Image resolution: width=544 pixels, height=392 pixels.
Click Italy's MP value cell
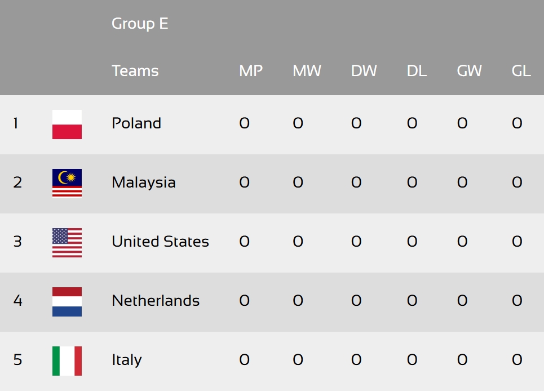pos(244,360)
